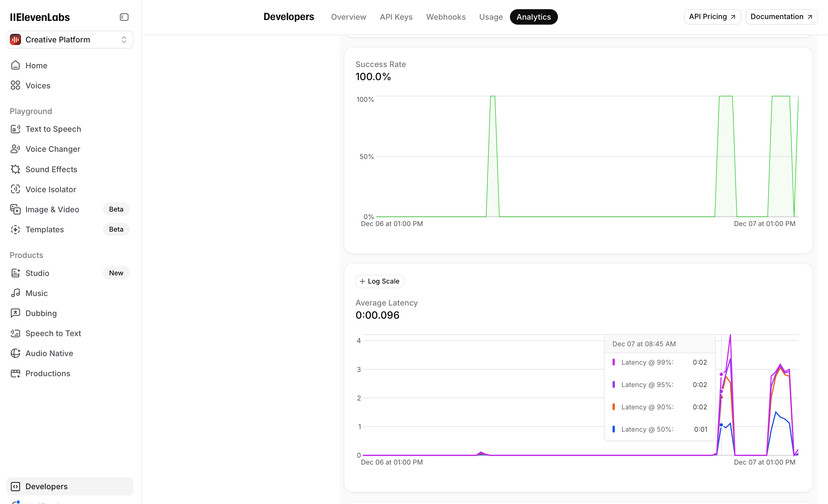This screenshot has width=828, height=504.
Task: Click the Creative Platform chevron arrows
Action: tap(124, 40)
